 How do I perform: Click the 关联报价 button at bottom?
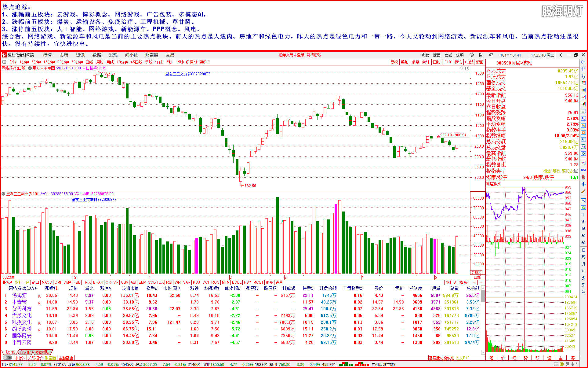tap(35, 358)
